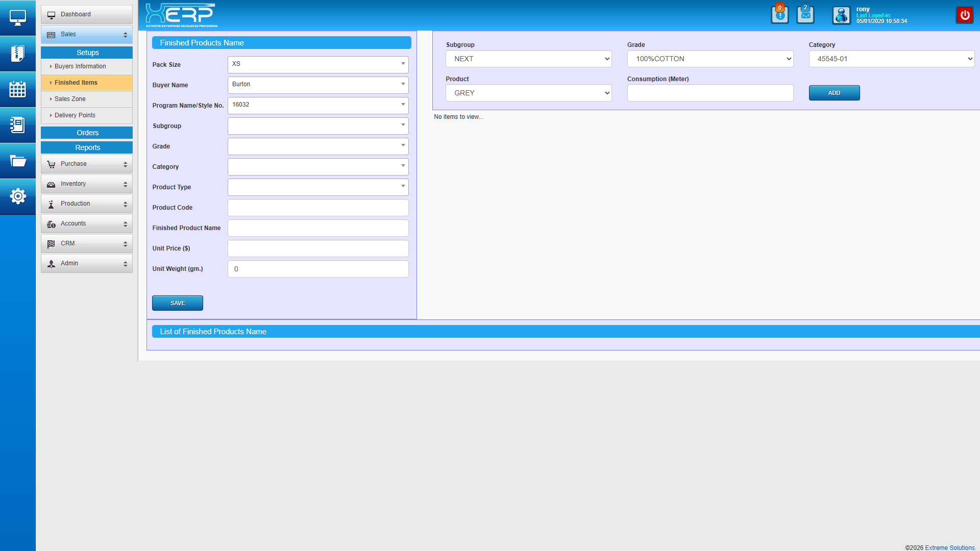Select Sales Zone in Setups menu
Screen dimensions: 980x551
coord(70,99)
